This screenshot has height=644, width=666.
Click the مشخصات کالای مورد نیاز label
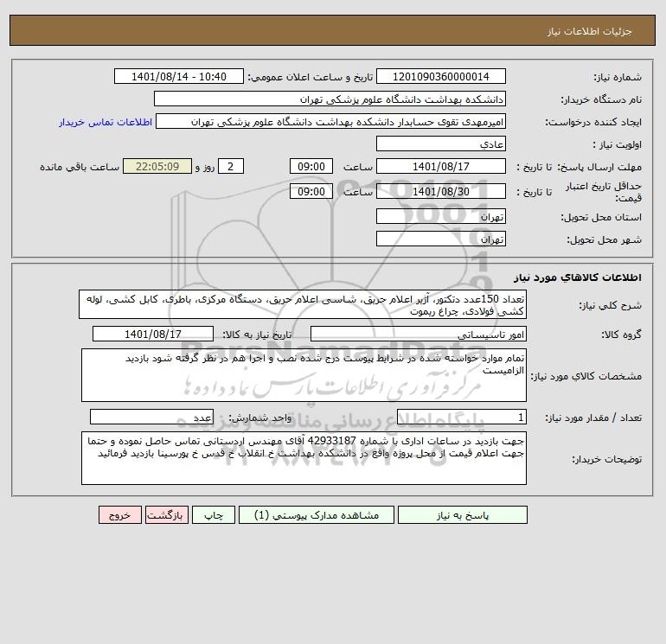pyautogui.click(x=586, y=376)
